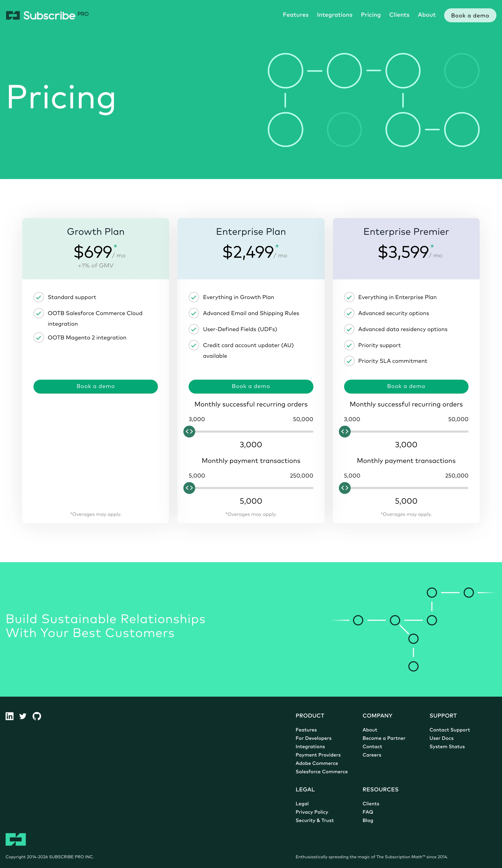The width and height of the screenshot is (502, 868).
Task: Open the System Status footer link
Action: click(x=447, y=746)
